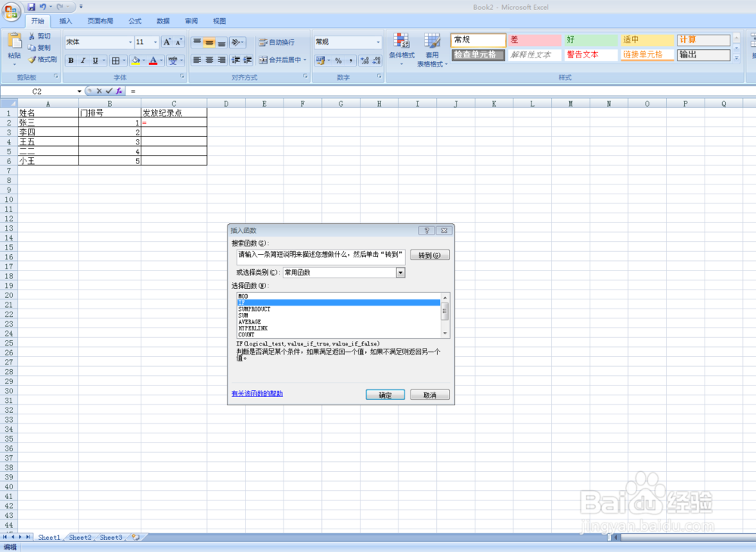Click 取消 in Insert Function dialog
This screenshot has width=756, height=552.
[429, 395]
